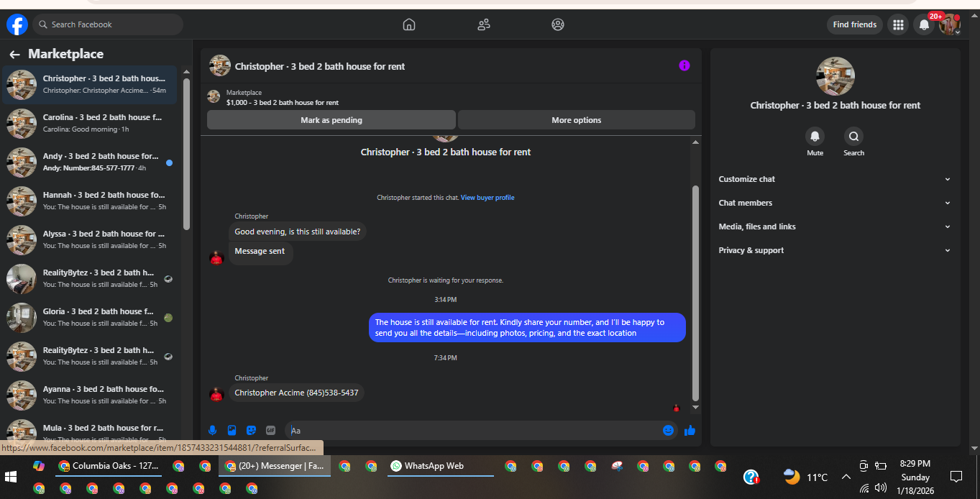Mute the chat with bell icon

click(815, 136)
